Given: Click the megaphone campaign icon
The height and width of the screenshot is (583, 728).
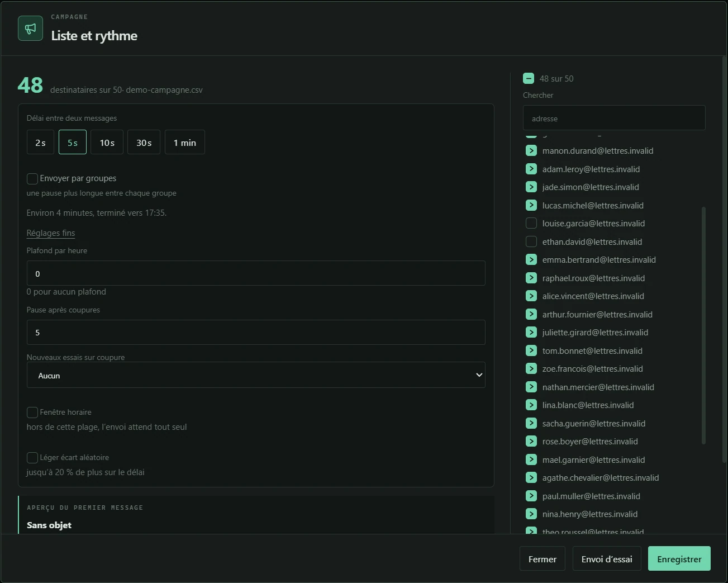Looking at the screenshot, I should (30, 29).
